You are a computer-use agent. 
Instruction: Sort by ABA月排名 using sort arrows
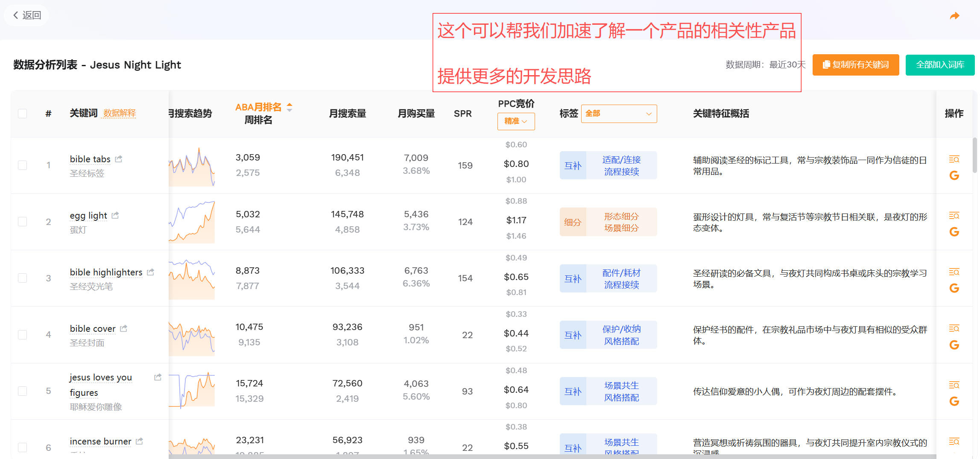[290, 107]
